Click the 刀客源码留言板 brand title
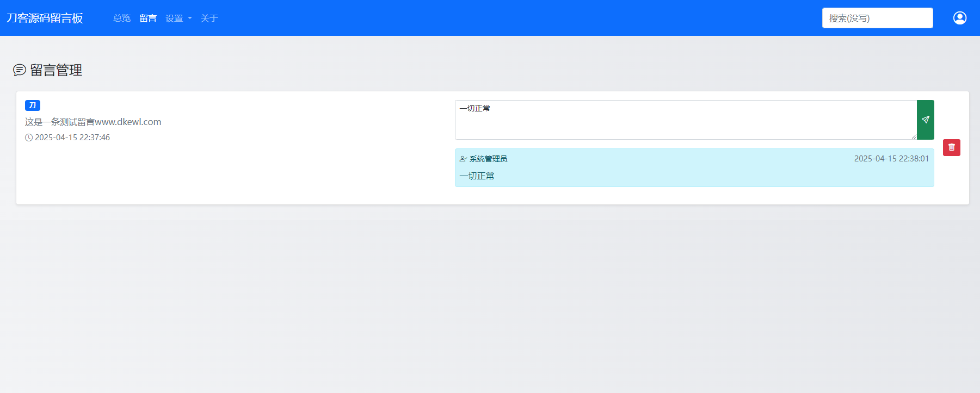 (45, 18)
